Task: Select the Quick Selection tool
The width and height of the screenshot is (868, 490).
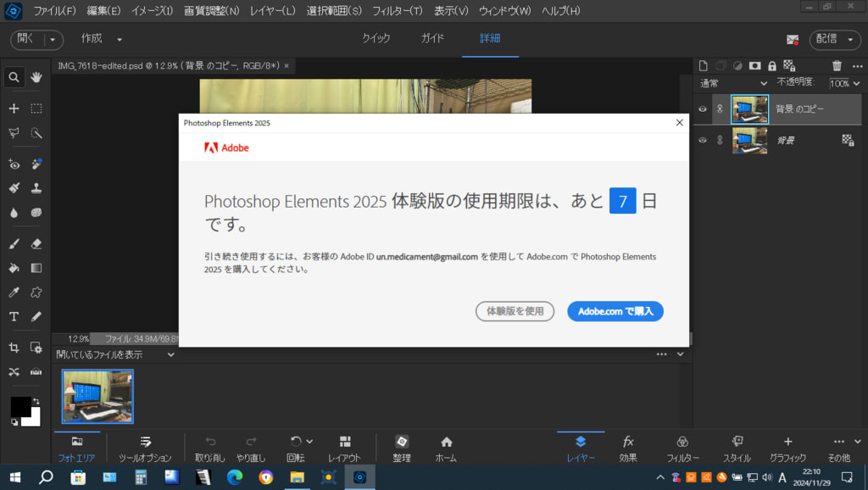Action: coord(36,133)
